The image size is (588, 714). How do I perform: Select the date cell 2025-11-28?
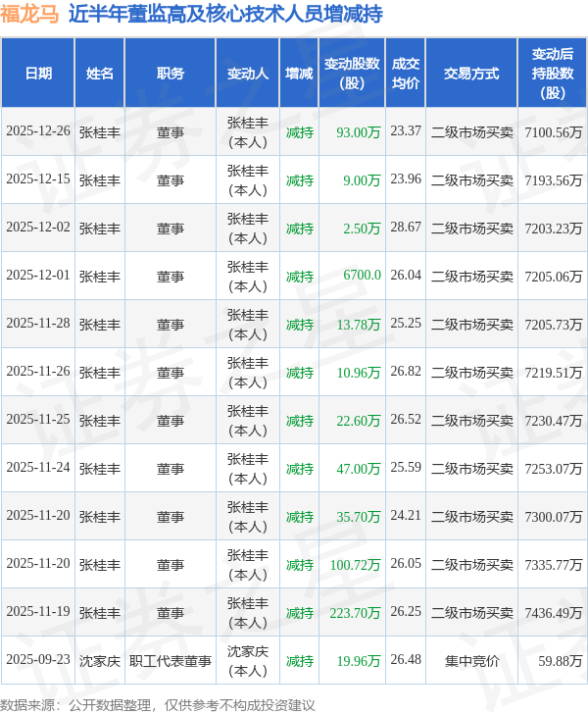click(38, 324)
